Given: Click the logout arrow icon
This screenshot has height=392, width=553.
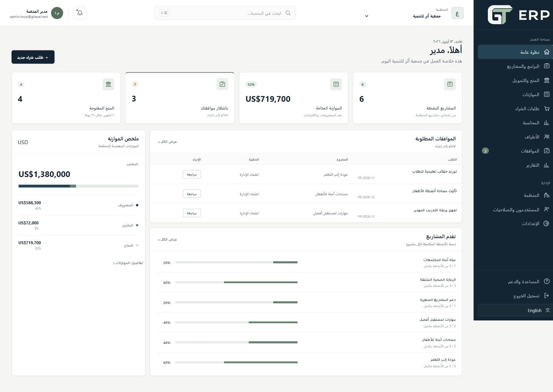Looking at the screenshot, I should tap(547, 296).
